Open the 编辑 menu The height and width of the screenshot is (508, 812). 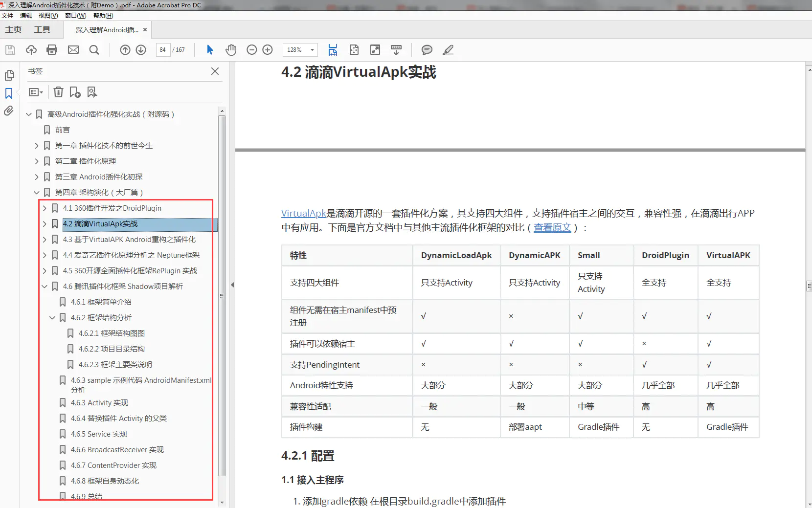click(26, 16)
